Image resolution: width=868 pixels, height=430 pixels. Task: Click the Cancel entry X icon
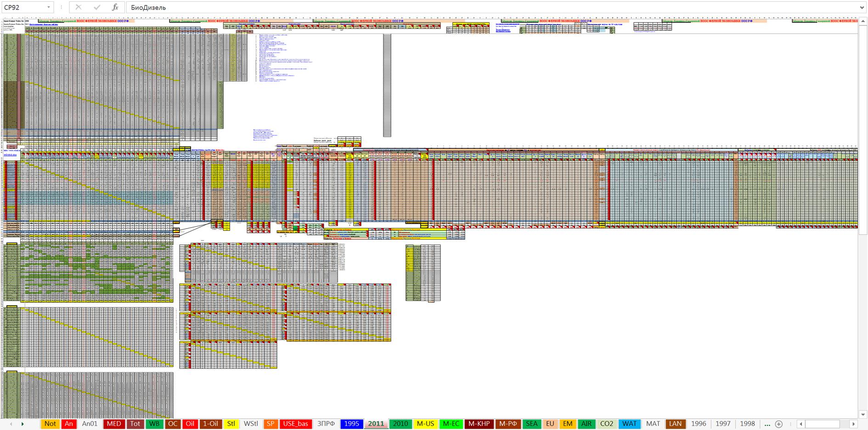(x=79, y=7)
